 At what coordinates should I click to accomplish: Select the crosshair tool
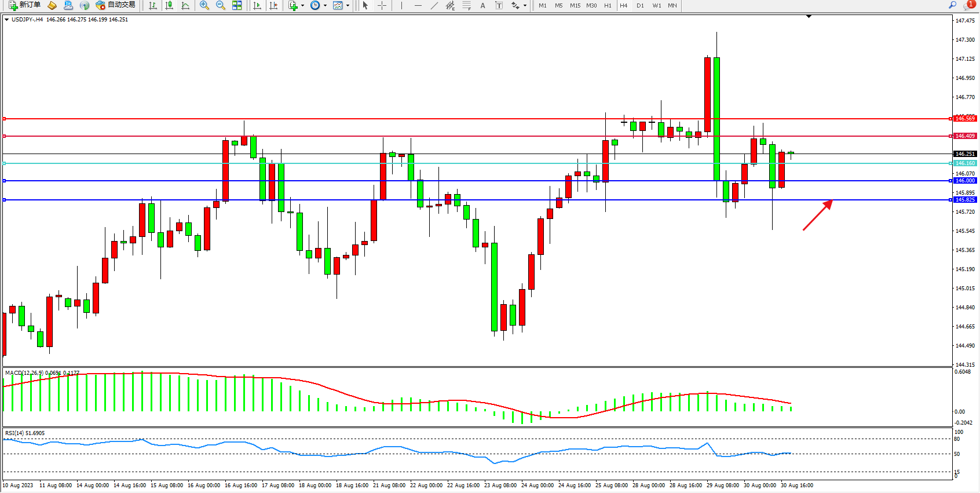382,5
